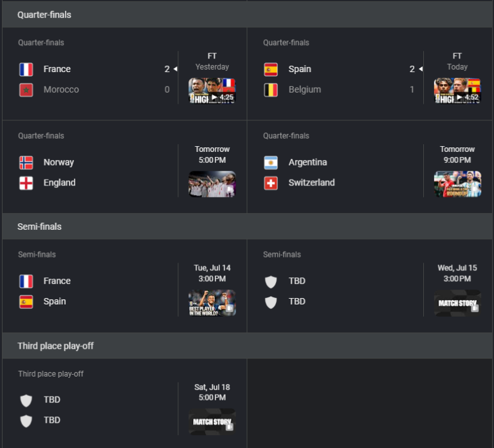Open Argentina vs Switzerland roundup thumbnail

click(457, 184)
